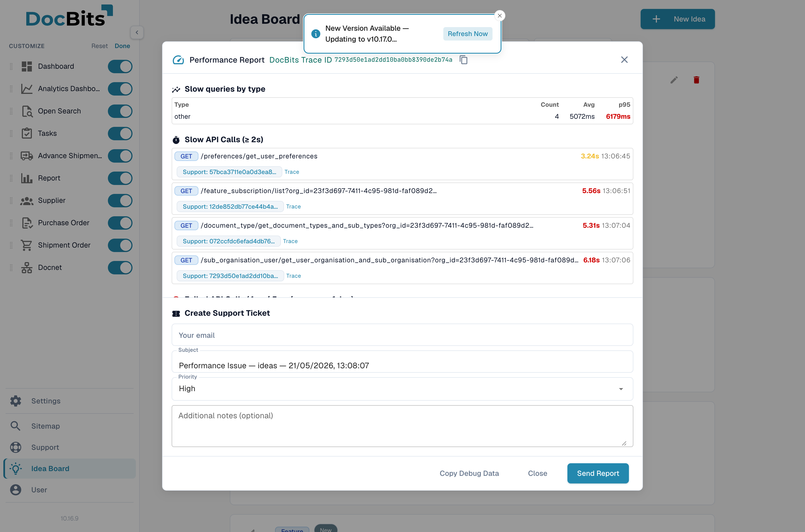The image size is (805, 532).
Task: Reset sidebar customization
Action: (100, 46)
